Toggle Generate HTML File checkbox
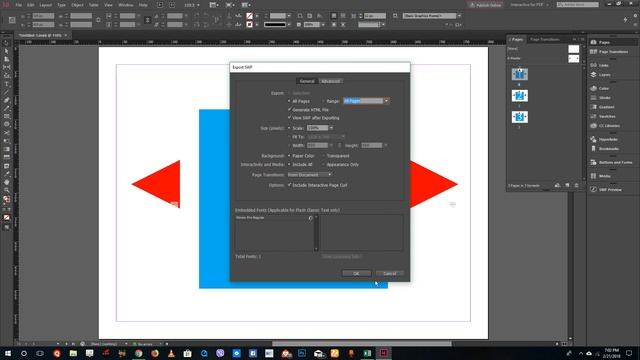Image resolution: width=640 pixels, height=360 pixels. tap(289, 109)
